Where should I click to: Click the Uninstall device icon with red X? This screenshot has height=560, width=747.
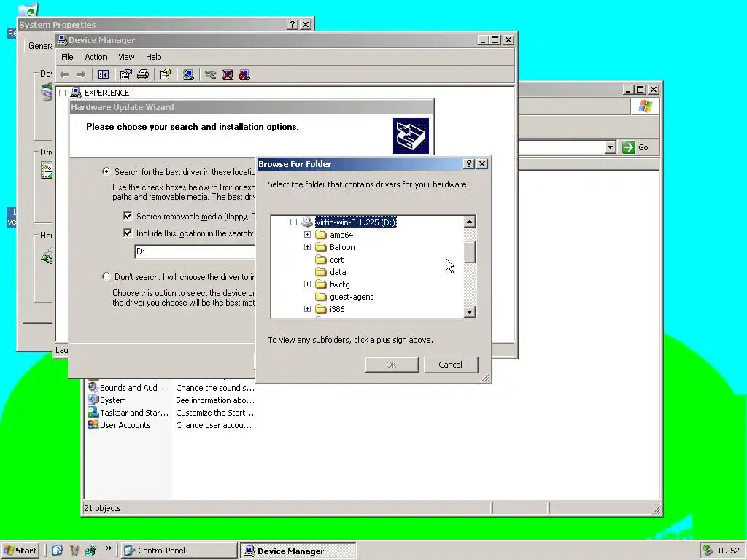click(x=228, y=75)
